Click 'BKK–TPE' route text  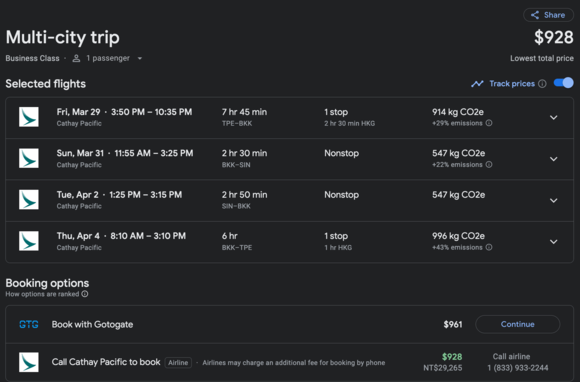coord(237,247)
